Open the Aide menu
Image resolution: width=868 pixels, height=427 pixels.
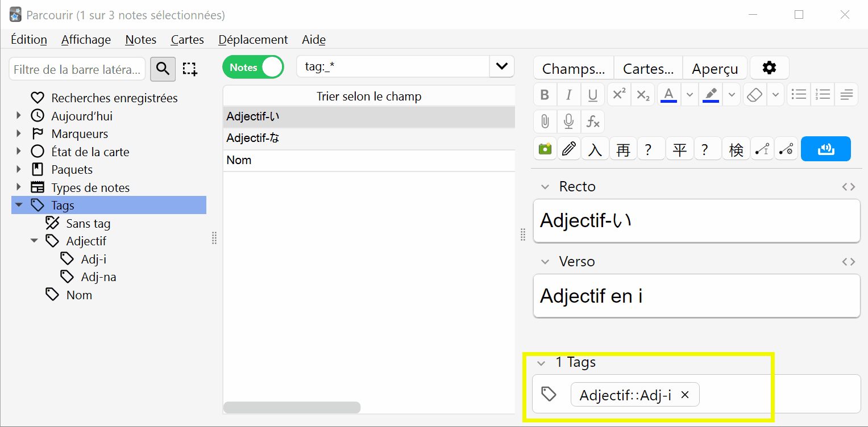[x=314, y=40]
